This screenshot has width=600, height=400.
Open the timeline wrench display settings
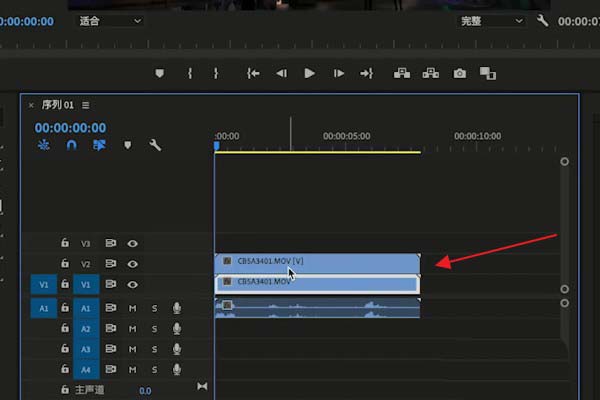click(155, 145)
